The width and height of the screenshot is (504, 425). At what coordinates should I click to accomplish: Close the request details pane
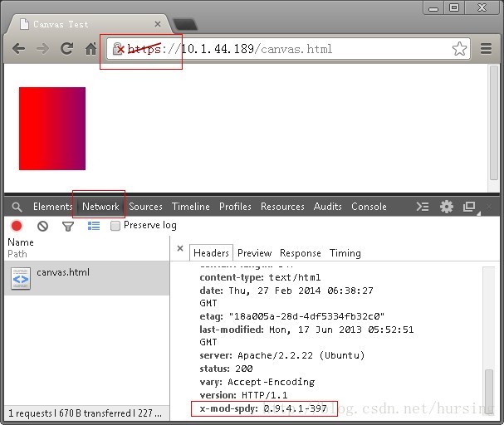tap(180, 249)
